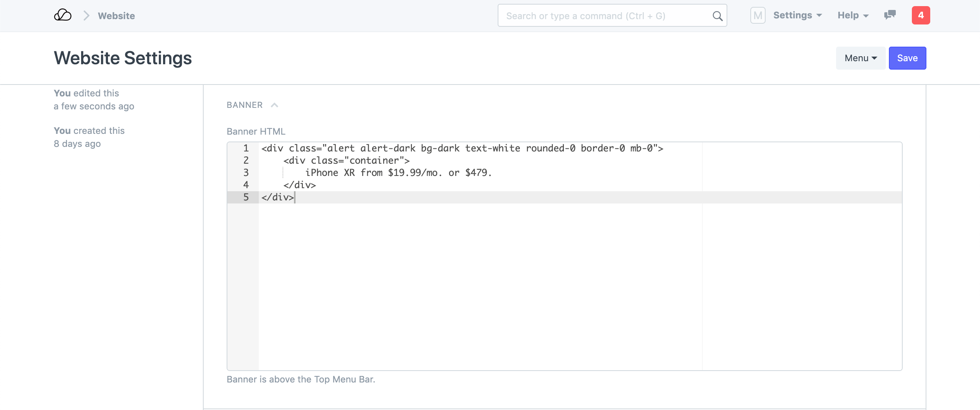Open the Settings dropdown in navbar
Viewport: 980px width, 410px height.
point(797,15)
